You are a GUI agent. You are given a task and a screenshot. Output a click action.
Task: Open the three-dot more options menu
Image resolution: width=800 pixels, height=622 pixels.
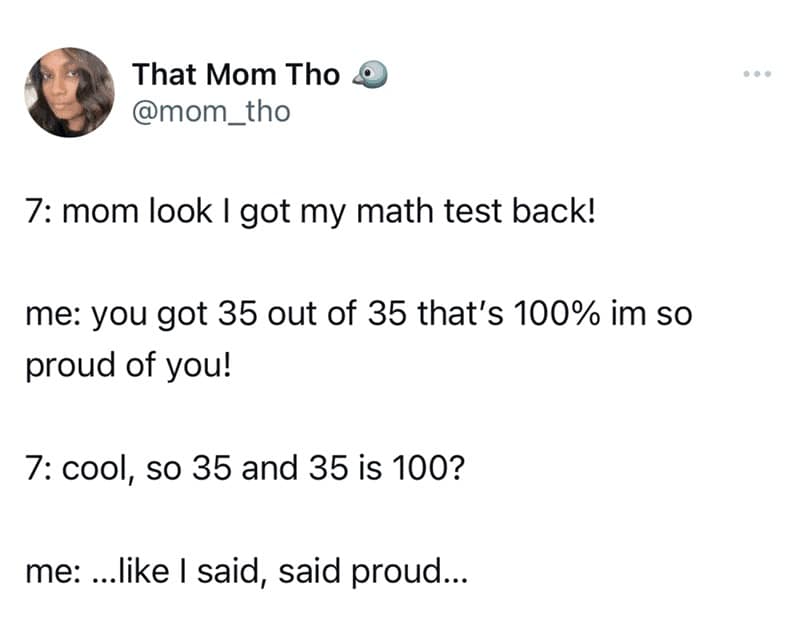pos(758,77)
